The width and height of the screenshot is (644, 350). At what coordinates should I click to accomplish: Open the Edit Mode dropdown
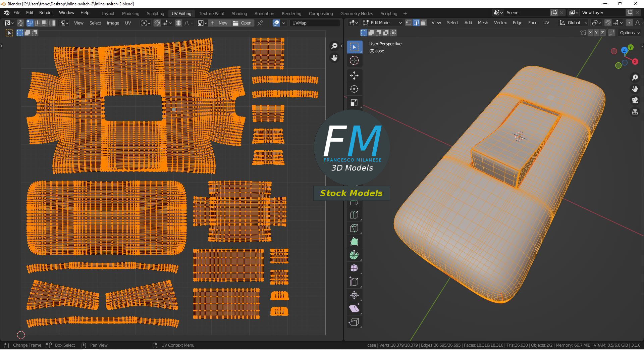382,23
